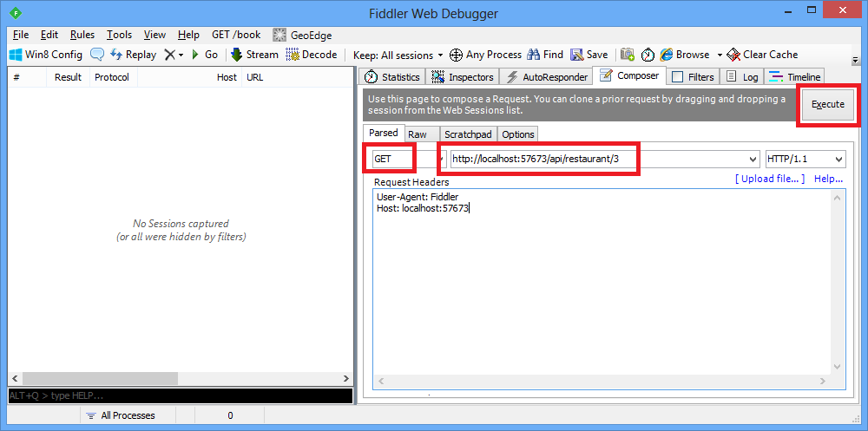
Task: Select the Scratchpad sub-tab
Action: [x=469, y=134]
